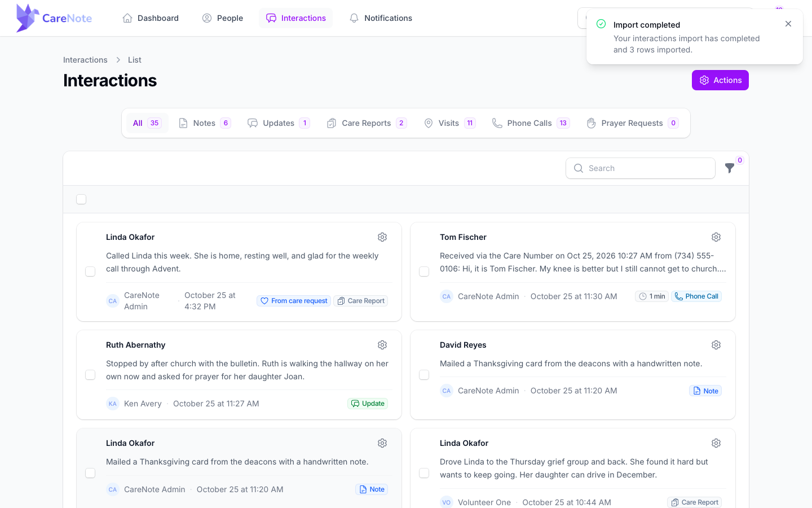
Task: Click the CareNote bird logo
Action: 28,18
